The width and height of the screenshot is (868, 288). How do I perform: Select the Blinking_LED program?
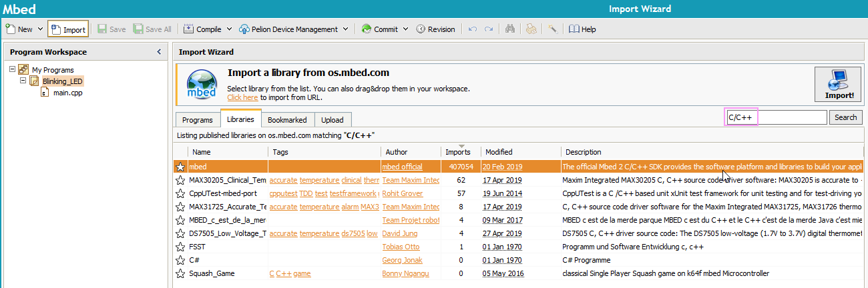(63, 81)
